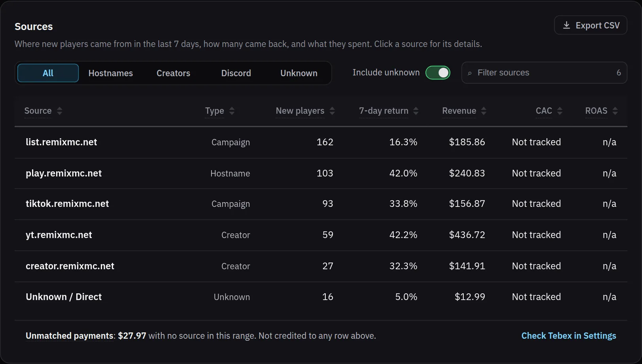Click the New players header label

300,111
